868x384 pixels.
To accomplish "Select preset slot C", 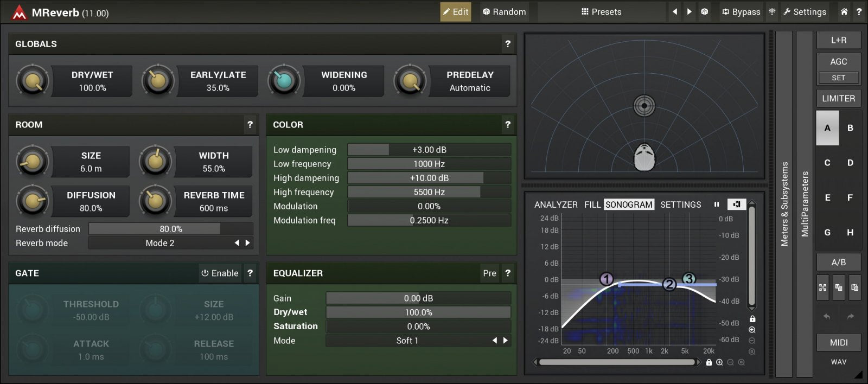I will [827, 163].
